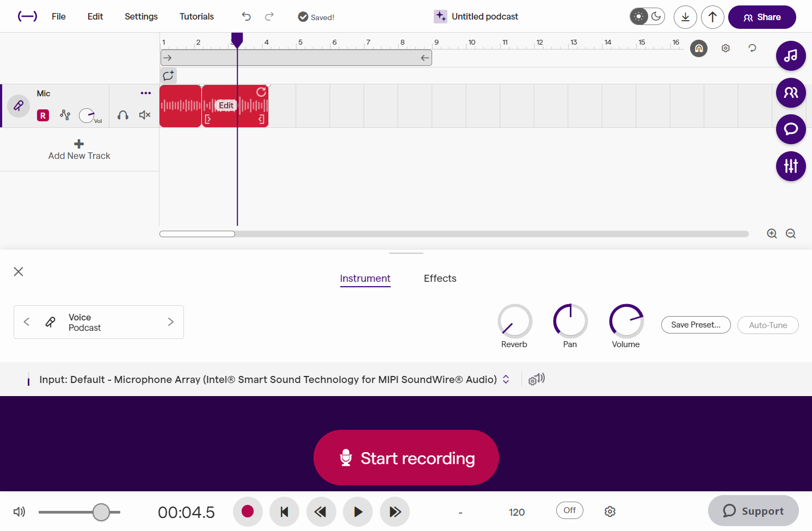Screen dimensions: 812x531
Task: Toggle headphone monitoring on Mic track
Action: [123, 115]
